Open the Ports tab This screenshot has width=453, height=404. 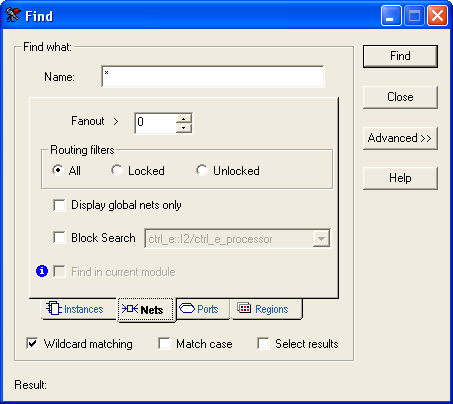[203, 309]
